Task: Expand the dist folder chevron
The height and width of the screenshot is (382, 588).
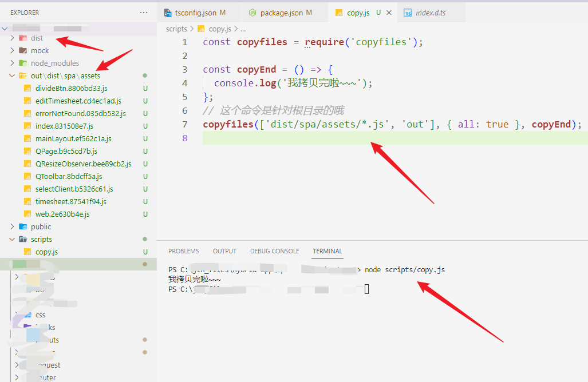Action: point(12,38)
